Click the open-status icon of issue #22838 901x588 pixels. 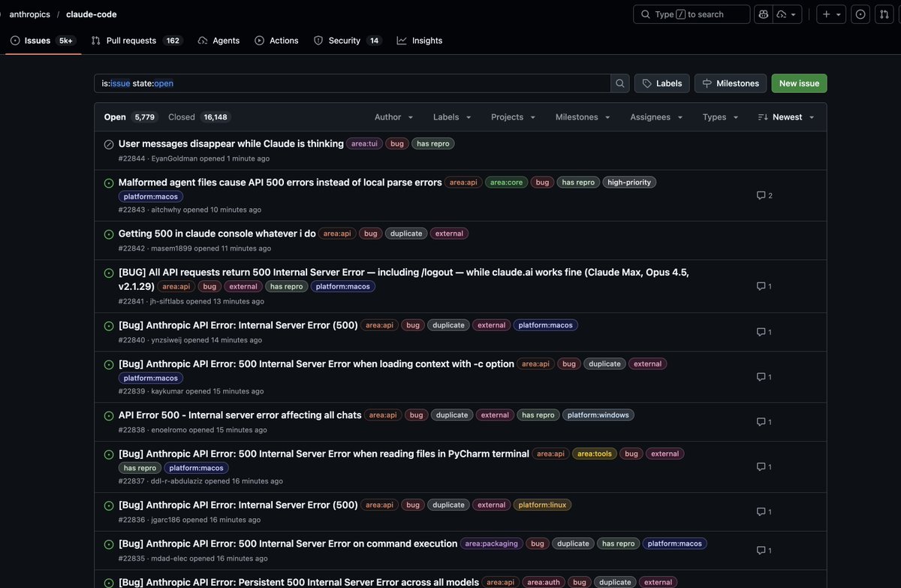109,416
